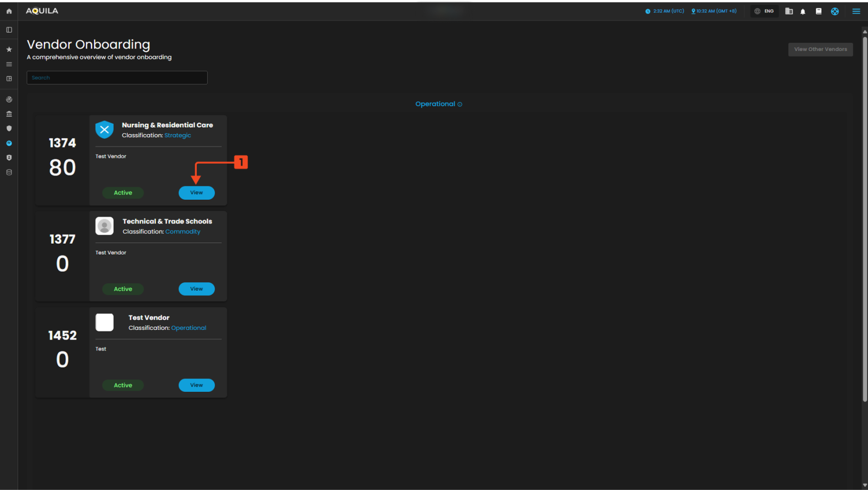Click the vendor Search field
Viewport: 868px width, 490px height.
117,78
